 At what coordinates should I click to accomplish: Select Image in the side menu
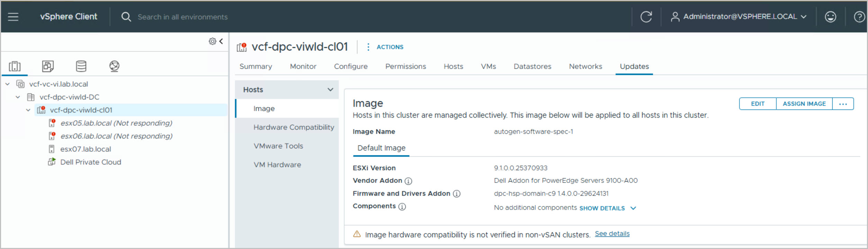coord(287,109)
